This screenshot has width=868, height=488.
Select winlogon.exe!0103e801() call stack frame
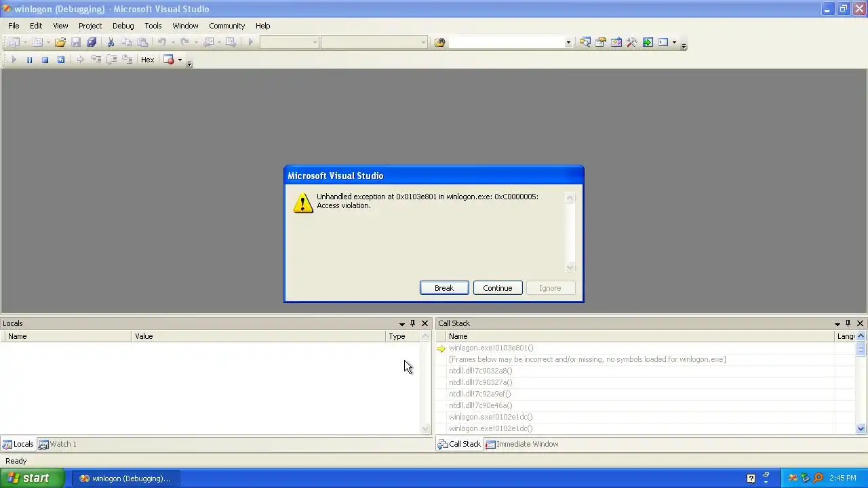pos(491,348)
